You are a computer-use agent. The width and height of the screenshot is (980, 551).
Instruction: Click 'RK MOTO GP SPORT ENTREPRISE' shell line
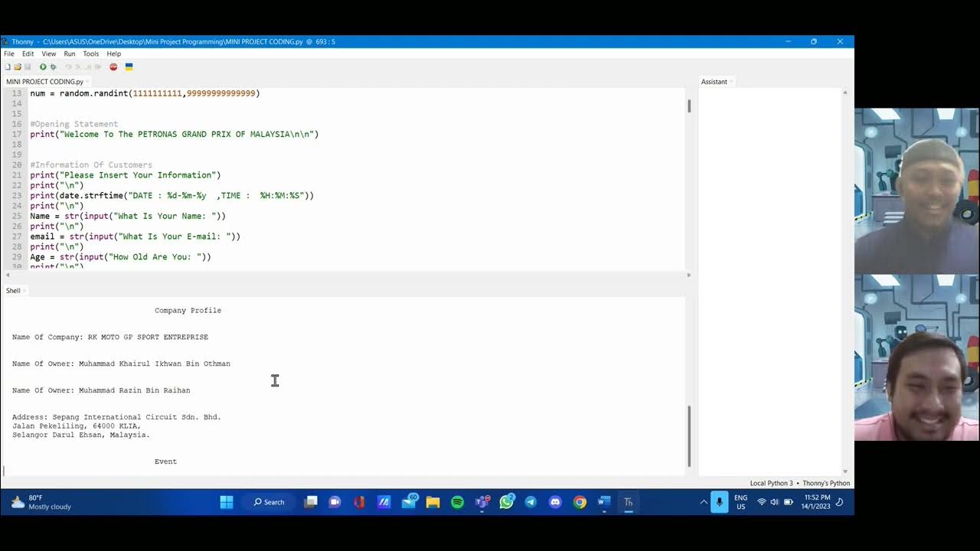(x=110, y=337)
